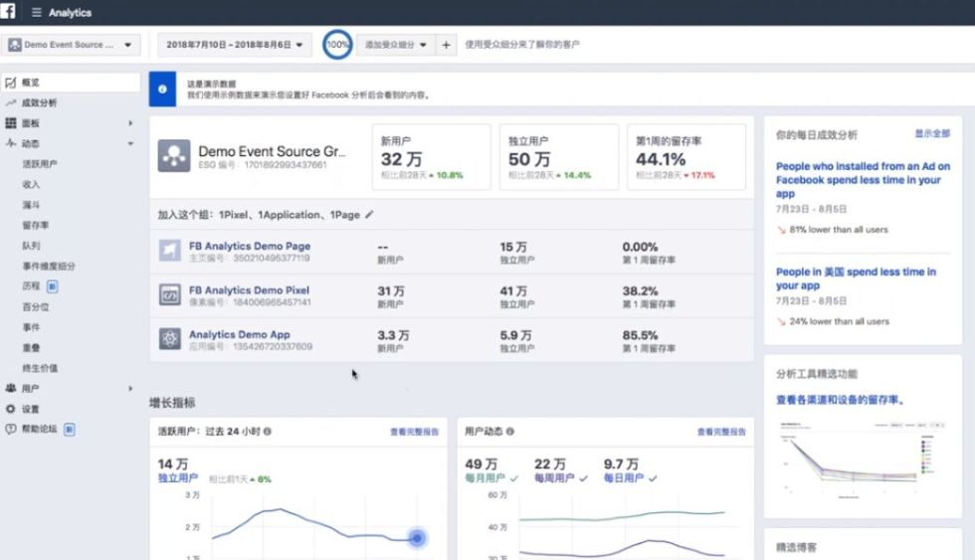Click the pencil edit icon beside group members
This screenshot has width=975, height=560.
tap(370, 214)
